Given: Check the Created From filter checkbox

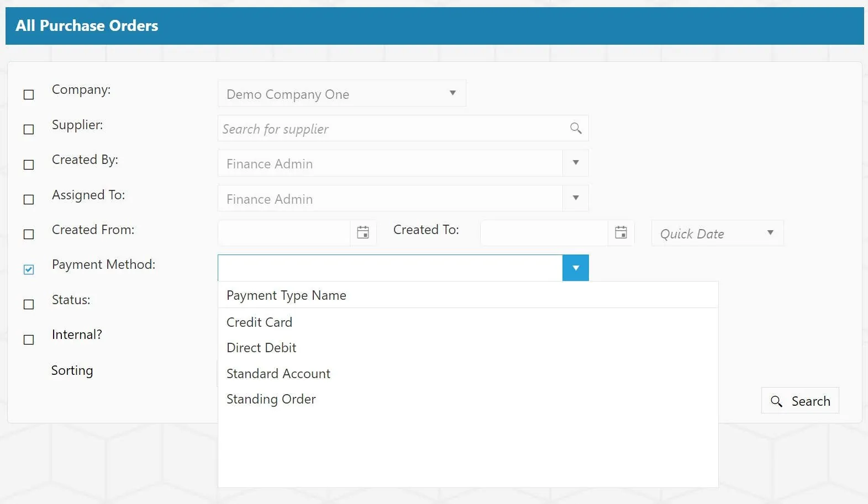Looking at the screenshot, I should tap(29, 234).
